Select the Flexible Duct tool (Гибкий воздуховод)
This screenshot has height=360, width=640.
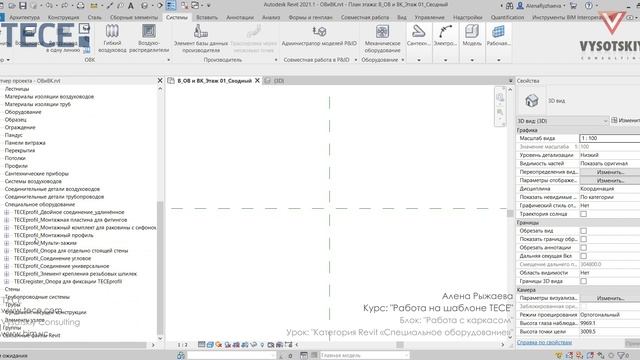pyautogui.click(x=112, y=38)
